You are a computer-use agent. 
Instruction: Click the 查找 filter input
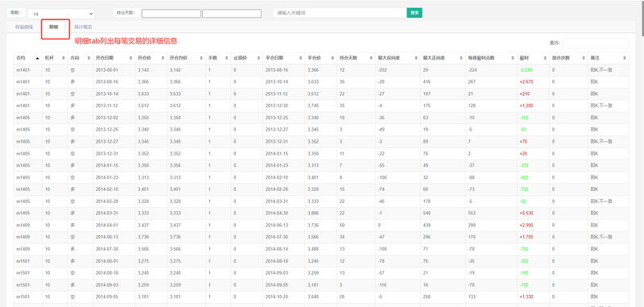point(596,44)
